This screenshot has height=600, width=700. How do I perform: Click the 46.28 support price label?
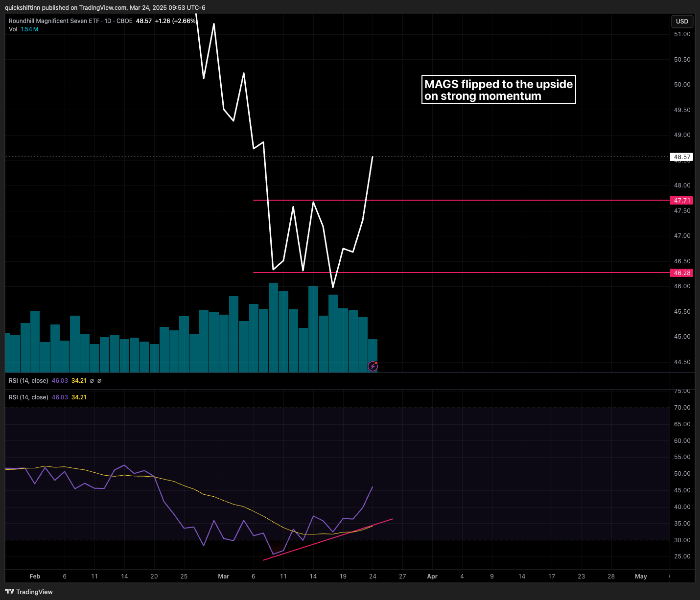(682, 273)
